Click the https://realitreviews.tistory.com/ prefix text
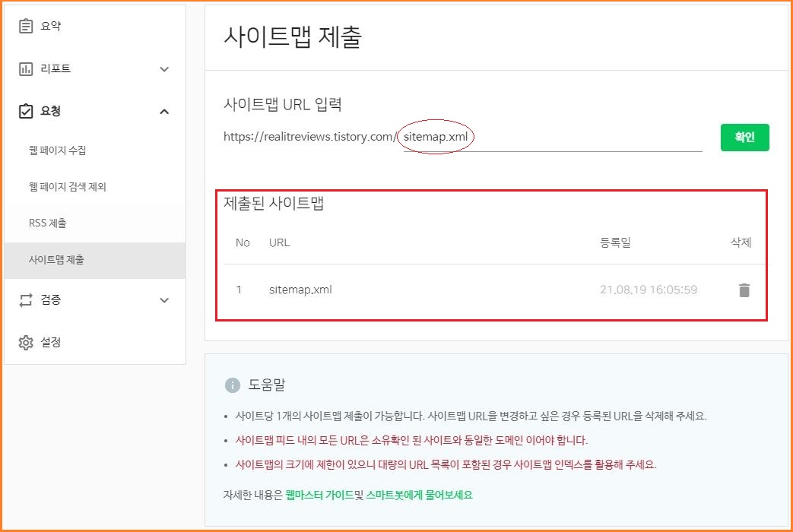Screen dimensions: 793x532 (x=310, y=137)
